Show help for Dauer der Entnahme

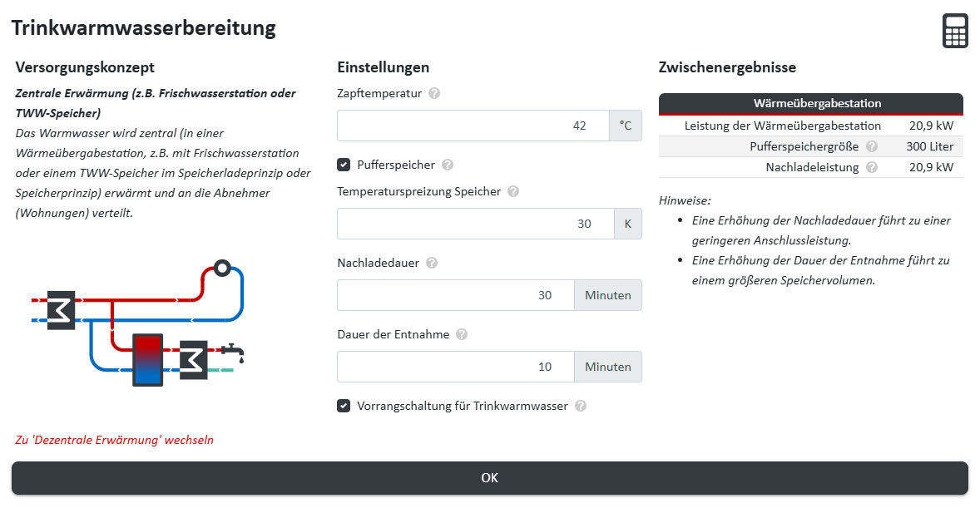click(x=461, y=334)
